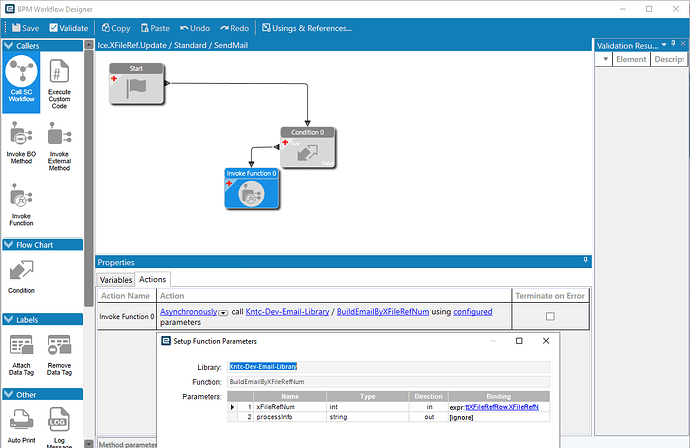
Task: Click the Kntc-Dev-Email-Library link in action
Action: (287, 312)
